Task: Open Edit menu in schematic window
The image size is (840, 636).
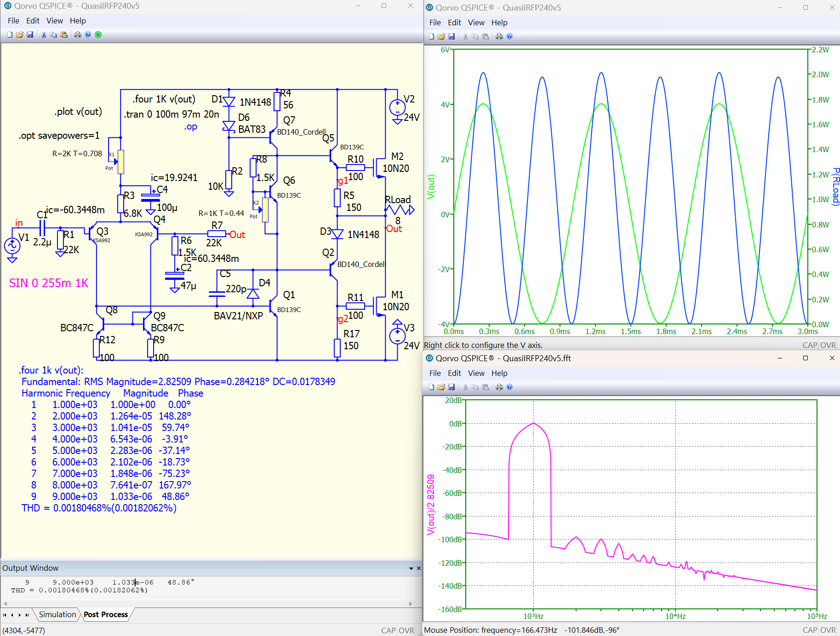Action: point(33,21)
